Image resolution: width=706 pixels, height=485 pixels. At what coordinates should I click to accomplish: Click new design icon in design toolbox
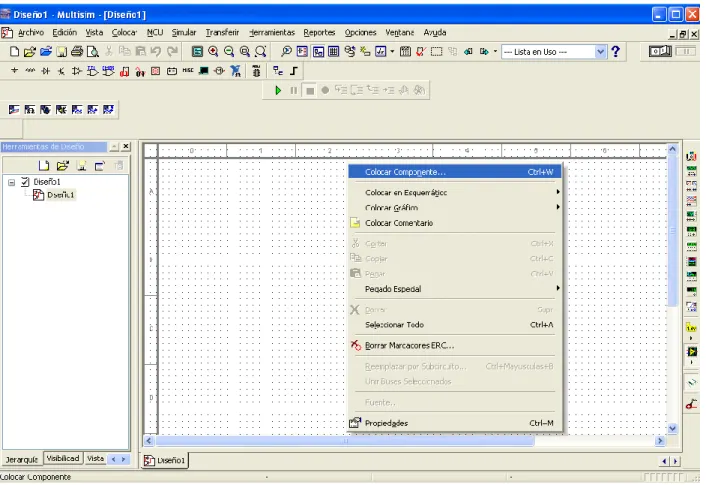click(x=44, y=166)
